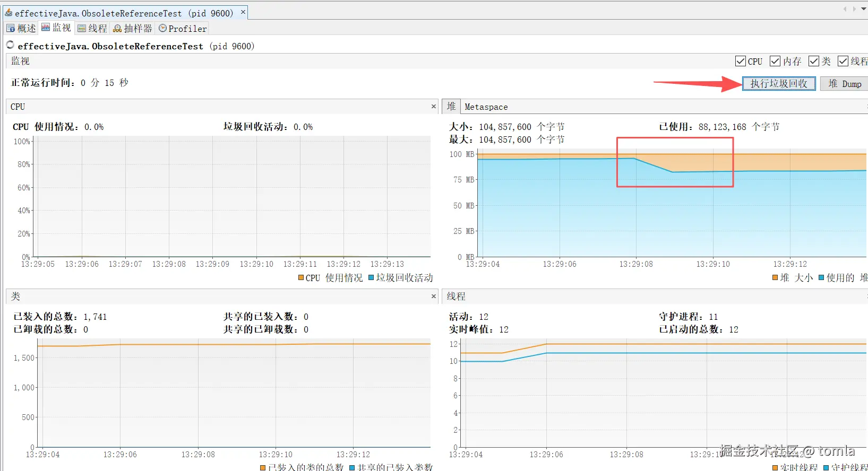This screenshot has width=868, height=471.
Task: Toggle the 线程 threads checkbox at top right
Action: 843,62
